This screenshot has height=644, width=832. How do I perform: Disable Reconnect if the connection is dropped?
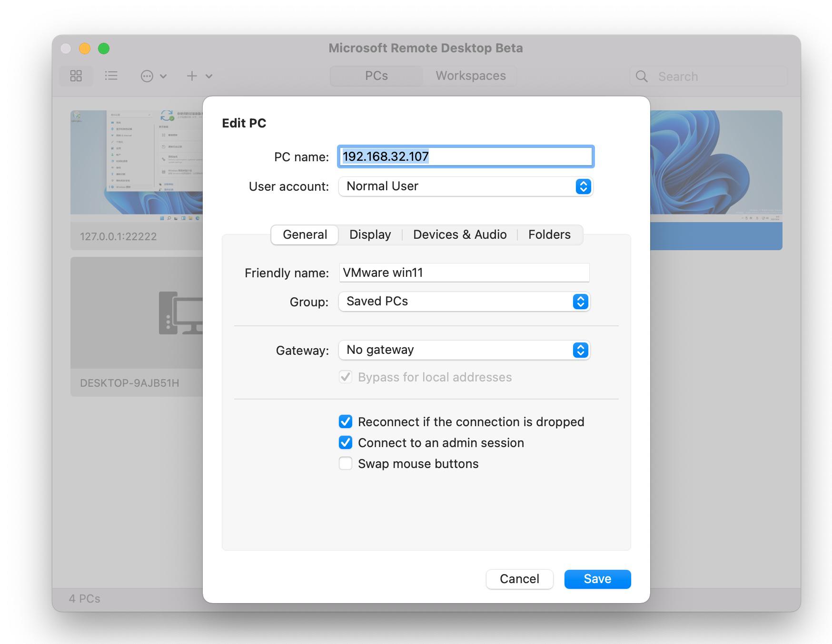point(346,422)
